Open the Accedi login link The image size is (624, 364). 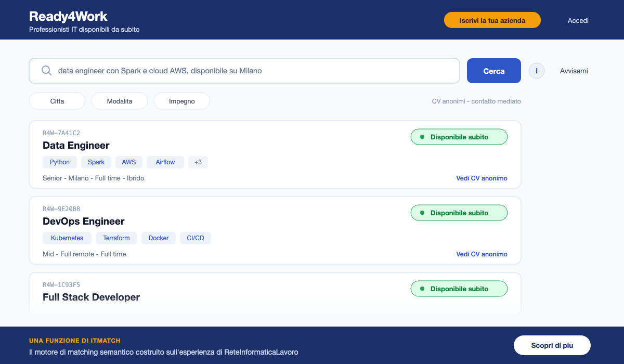[578, 20]
